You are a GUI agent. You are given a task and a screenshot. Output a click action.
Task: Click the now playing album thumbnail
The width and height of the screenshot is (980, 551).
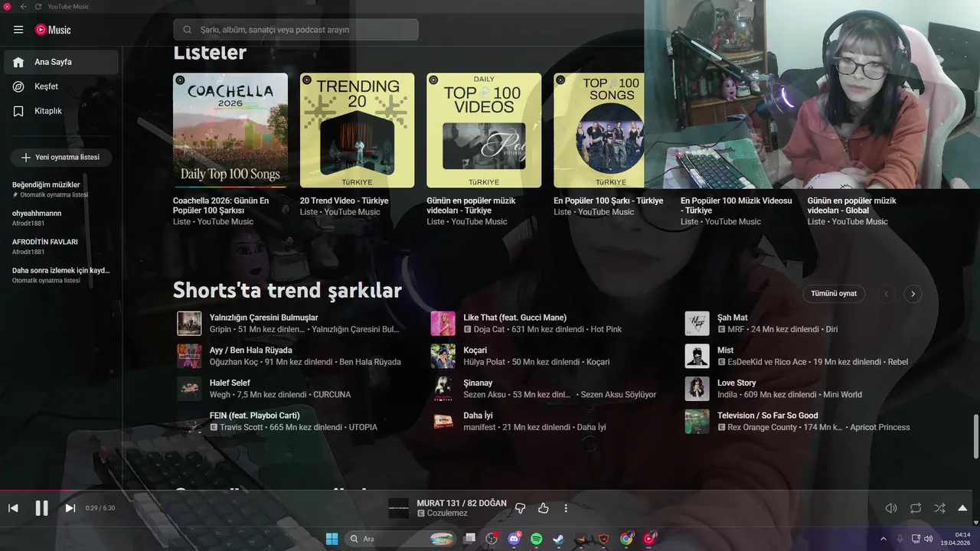pyautogui.click(x=399, y=508)
